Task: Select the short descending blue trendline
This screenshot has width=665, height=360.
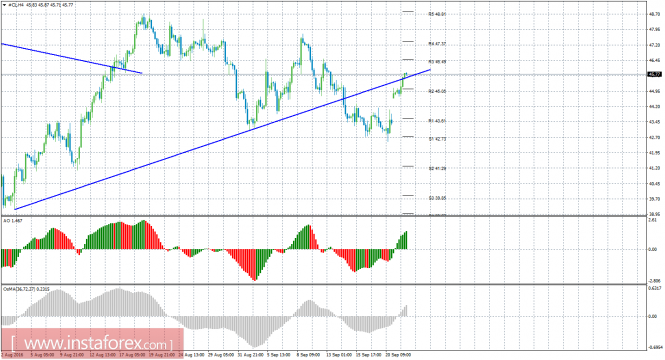Action: click(x=71, y=58)
